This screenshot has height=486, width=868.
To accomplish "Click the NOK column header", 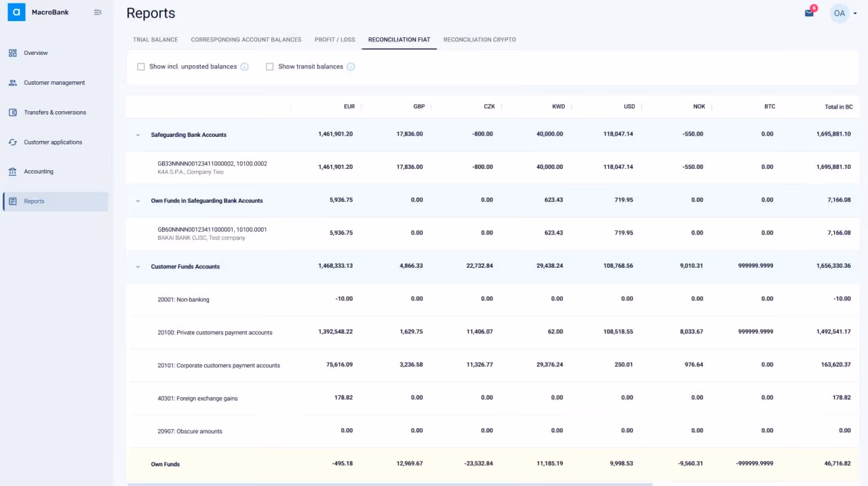I will [699, 106].
